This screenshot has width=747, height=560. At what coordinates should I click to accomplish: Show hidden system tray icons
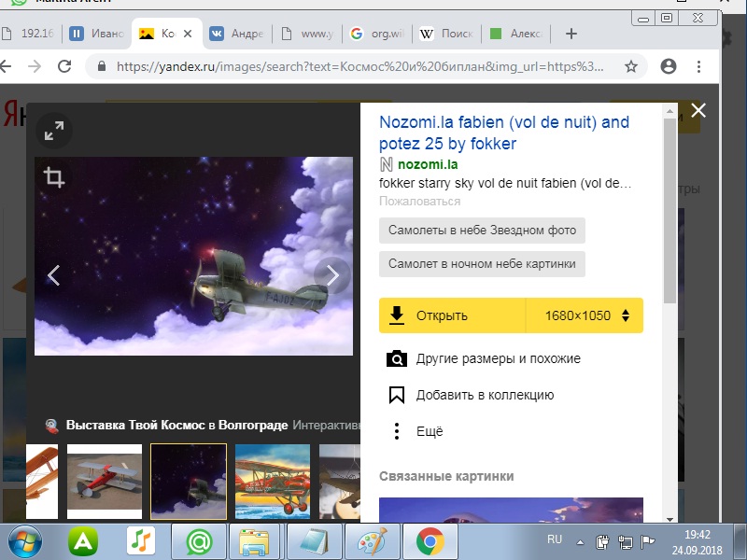click(580, 542)
